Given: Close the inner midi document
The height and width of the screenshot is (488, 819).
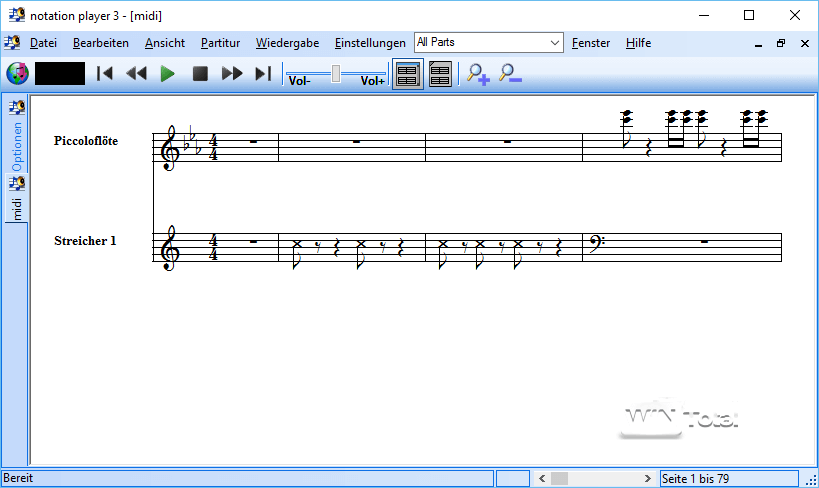Looking at the screenshot, I should pos(805,43).
